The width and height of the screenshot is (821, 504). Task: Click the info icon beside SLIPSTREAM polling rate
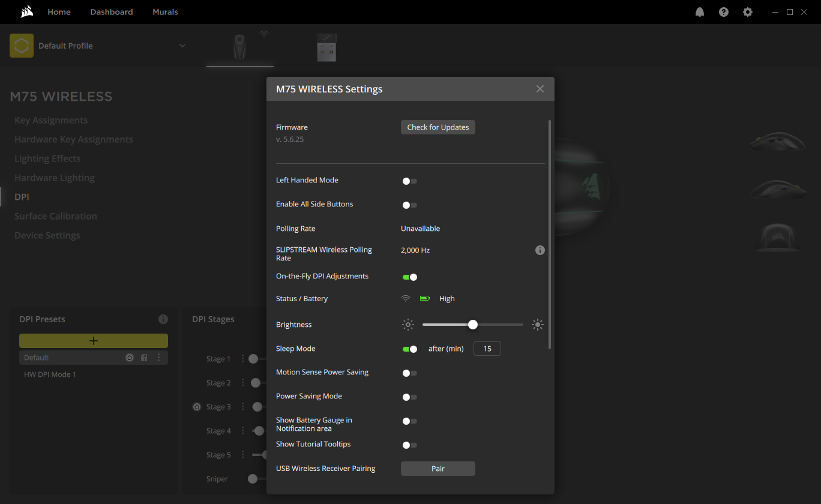click(540, 250)
